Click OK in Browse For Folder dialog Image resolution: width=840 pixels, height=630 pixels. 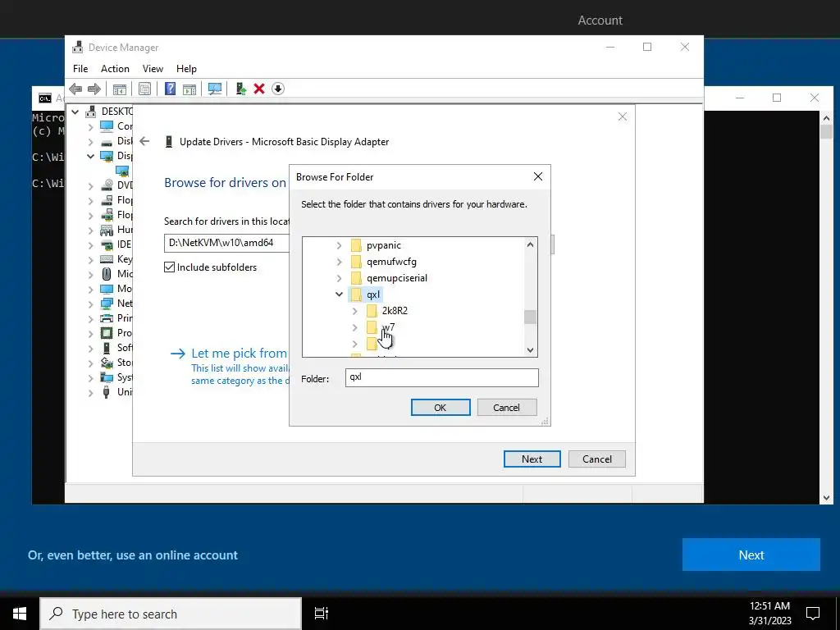441,407
